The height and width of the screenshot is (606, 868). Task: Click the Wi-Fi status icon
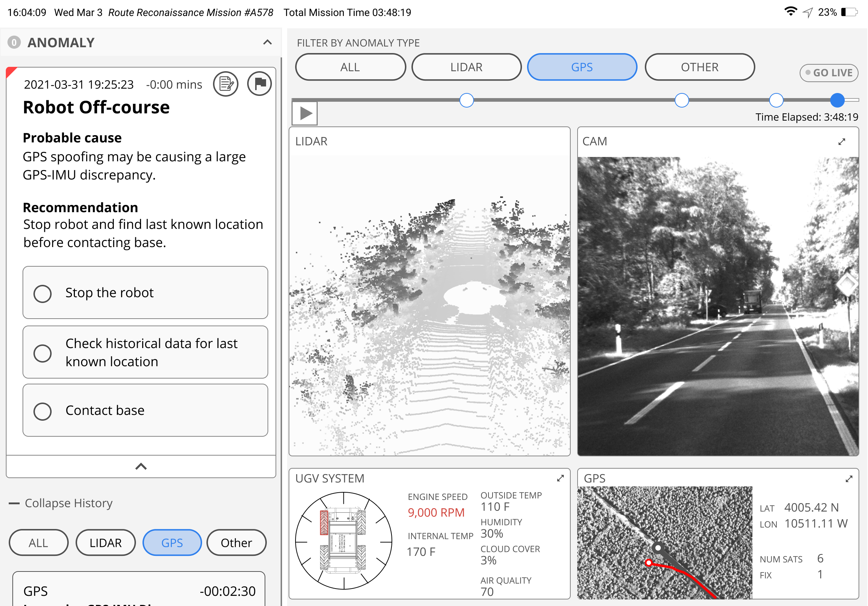coord(790,12)
